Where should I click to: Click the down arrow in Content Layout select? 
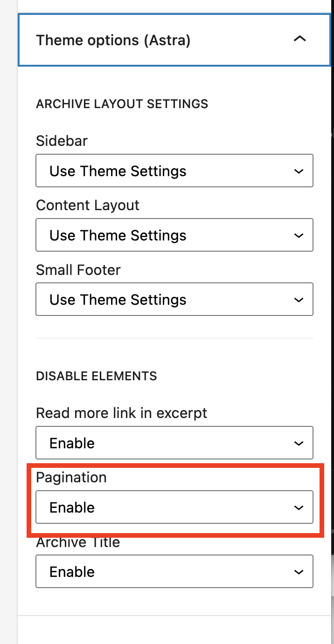tap(299, 236)
